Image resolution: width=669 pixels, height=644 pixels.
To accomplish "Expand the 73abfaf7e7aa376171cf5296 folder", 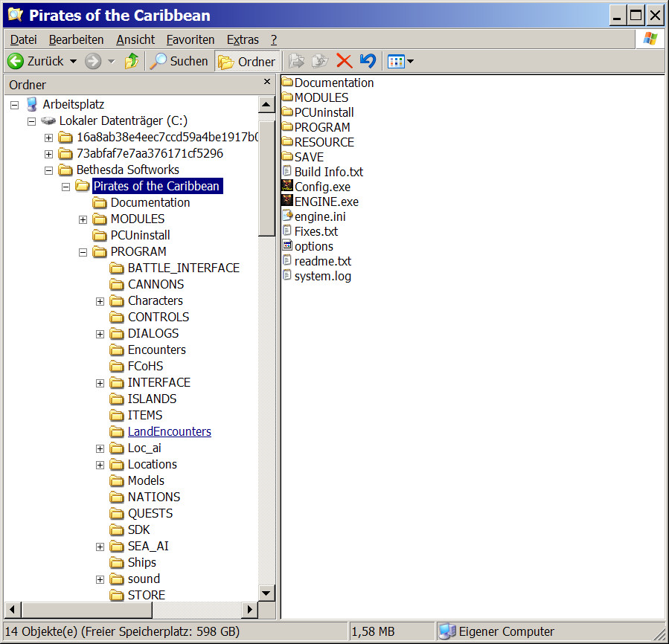I will point(48,154).
